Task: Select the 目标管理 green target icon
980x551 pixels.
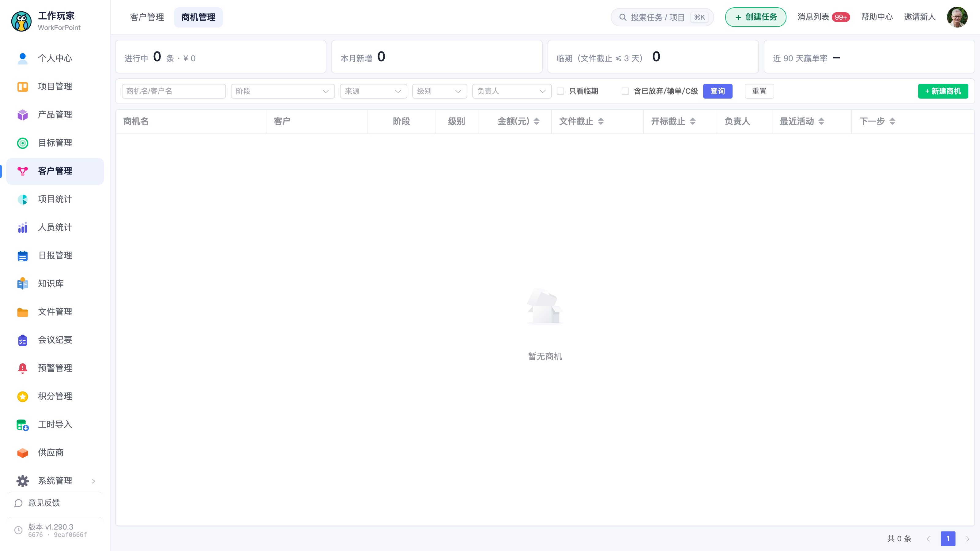Action: tap(22, 143)
